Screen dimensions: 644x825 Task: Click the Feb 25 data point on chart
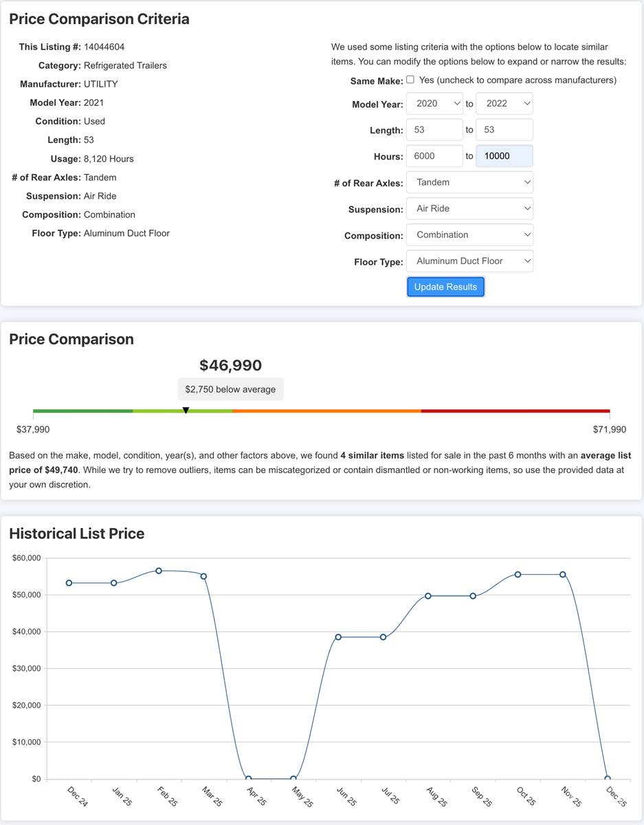159,571
